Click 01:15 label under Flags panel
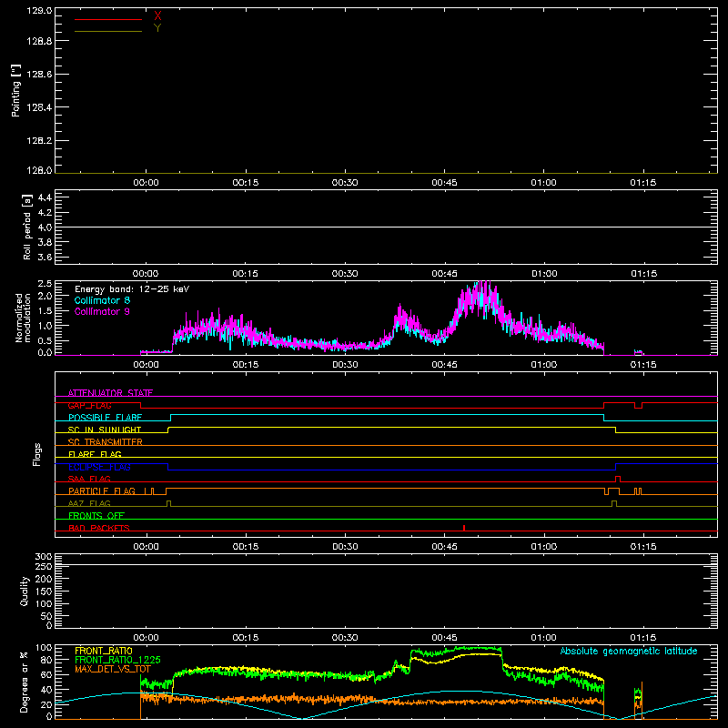This screenshot has width=728, height=728. (643, 547)
